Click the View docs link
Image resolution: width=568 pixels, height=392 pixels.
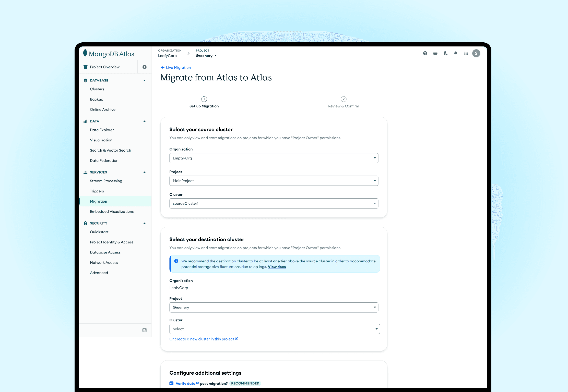(277, 267)
